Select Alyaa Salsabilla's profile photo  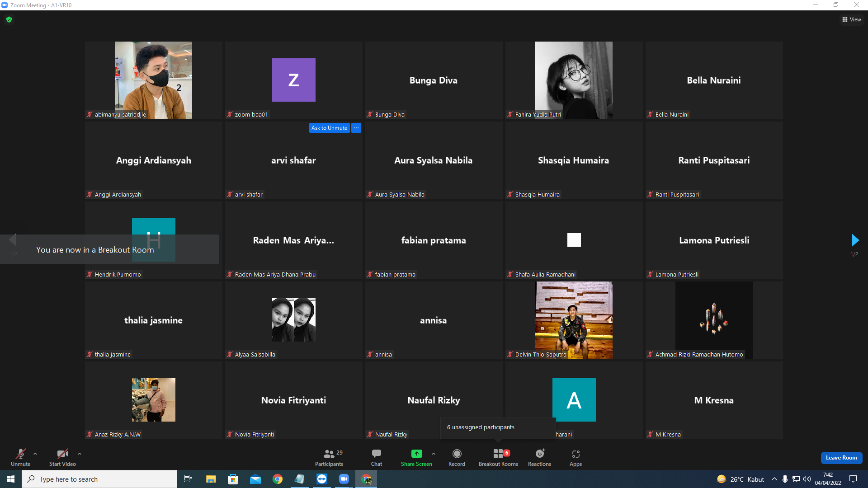click(294, 320)
